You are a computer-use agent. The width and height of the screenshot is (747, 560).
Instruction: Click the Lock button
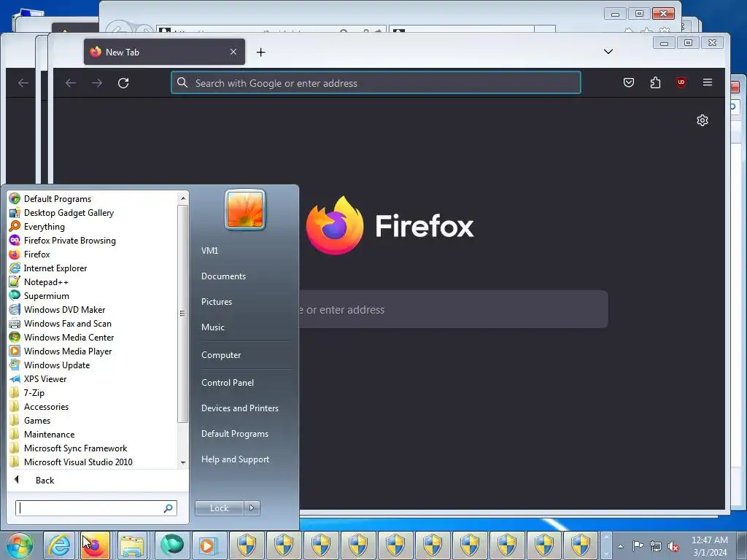point(219,508)
